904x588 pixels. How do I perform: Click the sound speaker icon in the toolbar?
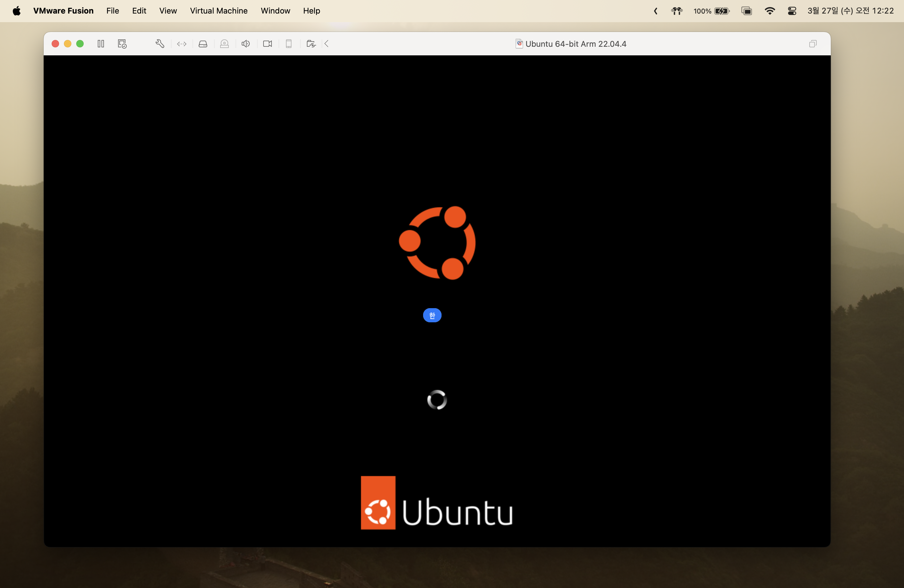[x=246, y=44]
